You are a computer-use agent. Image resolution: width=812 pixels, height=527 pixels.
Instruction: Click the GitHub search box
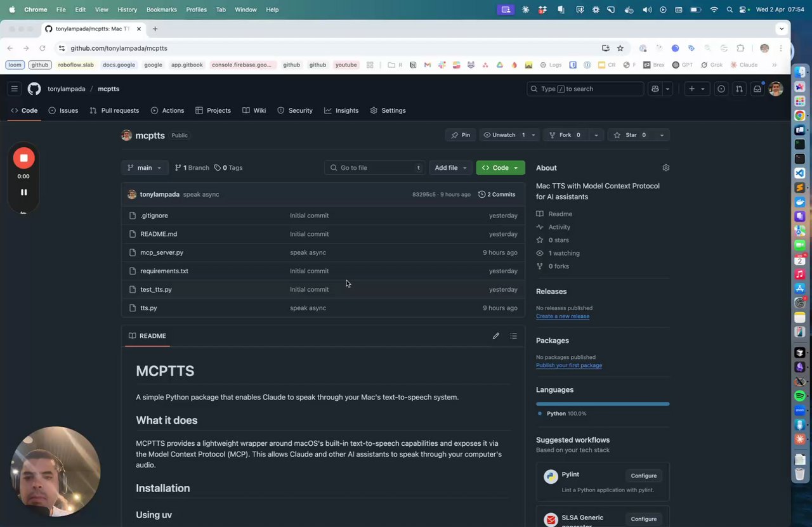tap(585, 89)
